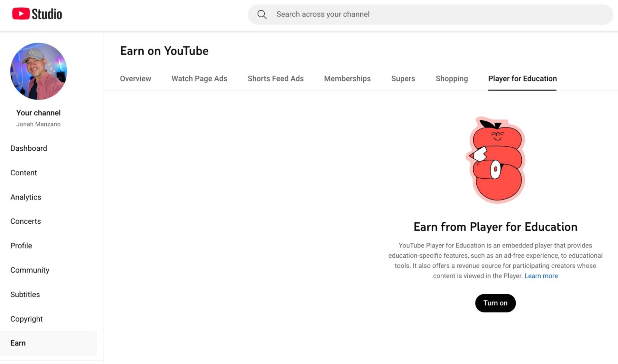618x364 pixels.
Task: Open the Memberships tab
Action: pos(347,79)
